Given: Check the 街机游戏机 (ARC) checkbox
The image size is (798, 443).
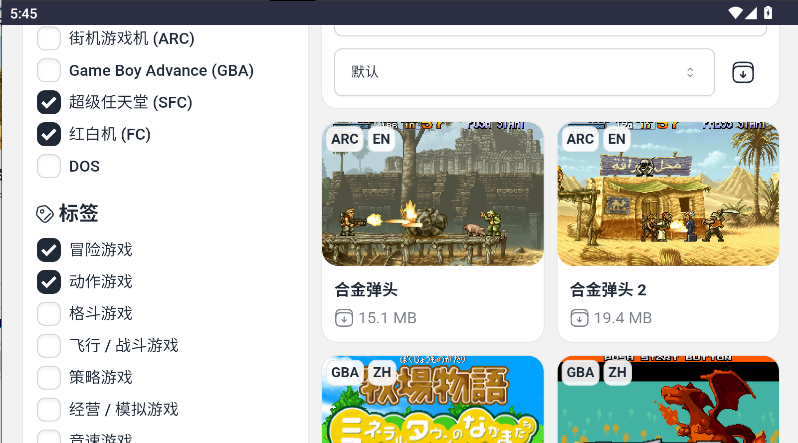Looking at the screenshot, I should [49, 38].
